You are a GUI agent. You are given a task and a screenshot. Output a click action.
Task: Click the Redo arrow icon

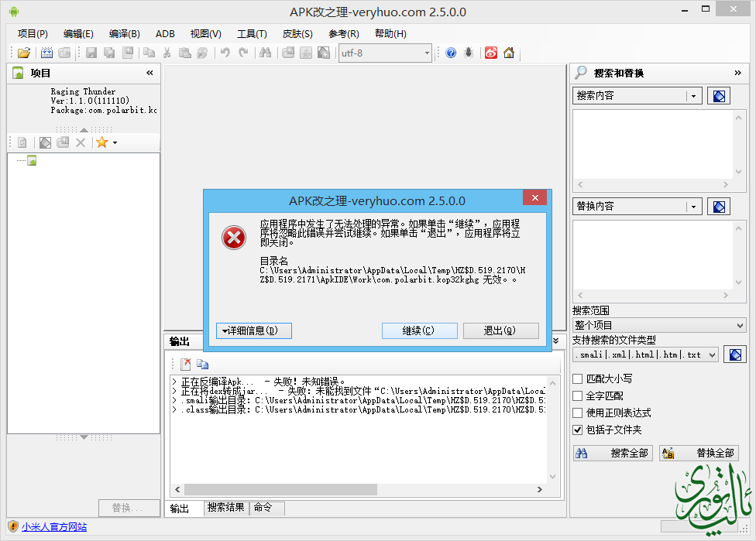[x=243, y=53]
